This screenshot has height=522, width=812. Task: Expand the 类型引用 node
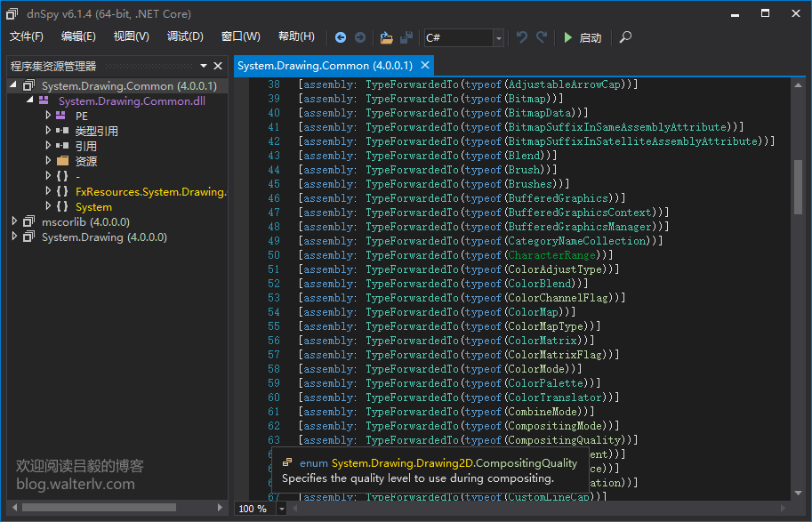pos(48,130)
